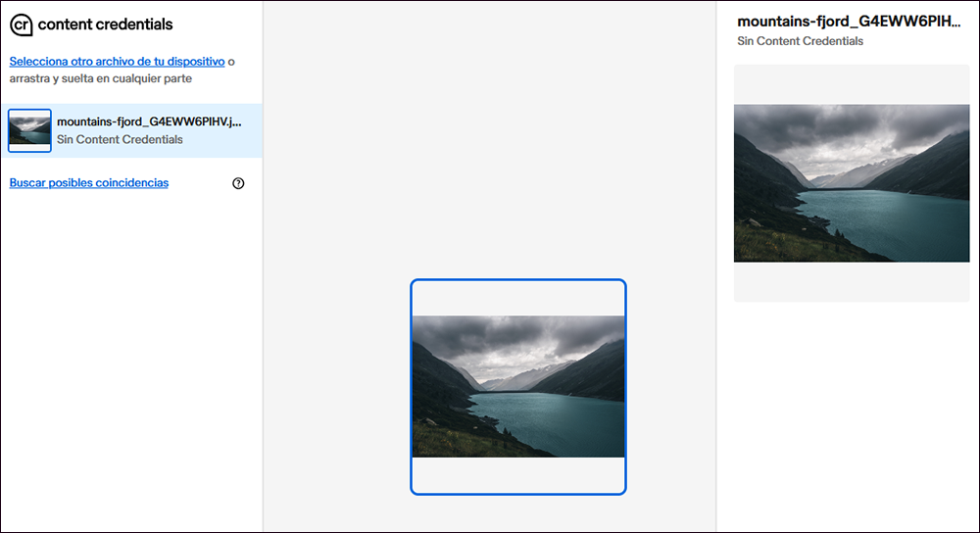Click empty right panel area below preview card
980x533 pixels.
pos(851,412)
